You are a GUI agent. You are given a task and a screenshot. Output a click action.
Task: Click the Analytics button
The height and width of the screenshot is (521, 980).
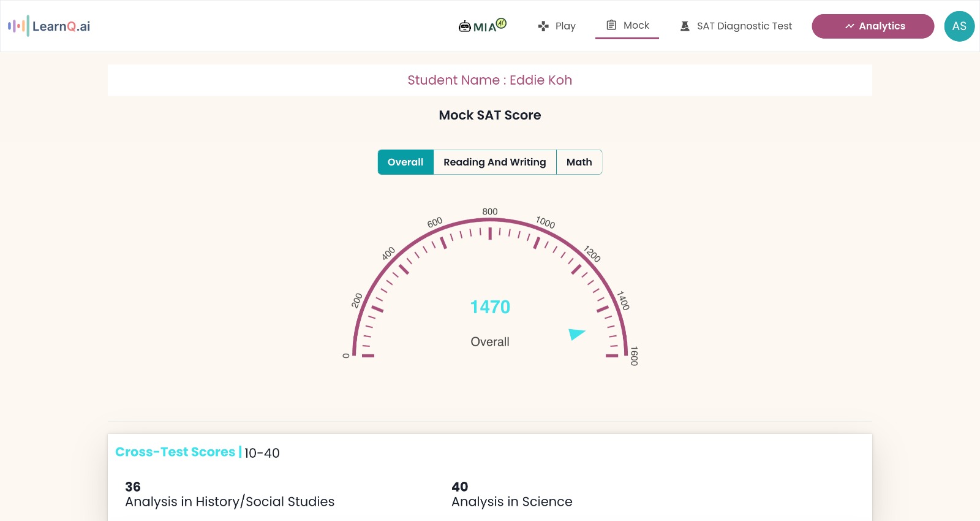[x=881, y=26]
